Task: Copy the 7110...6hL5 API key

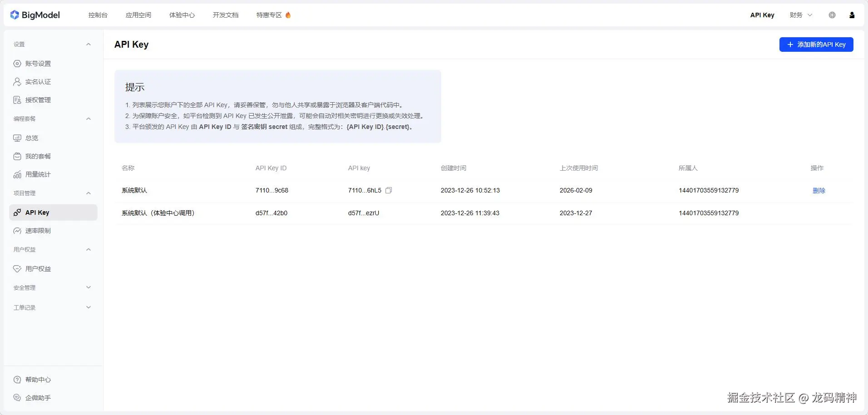Action: click(x=389, y=190)
